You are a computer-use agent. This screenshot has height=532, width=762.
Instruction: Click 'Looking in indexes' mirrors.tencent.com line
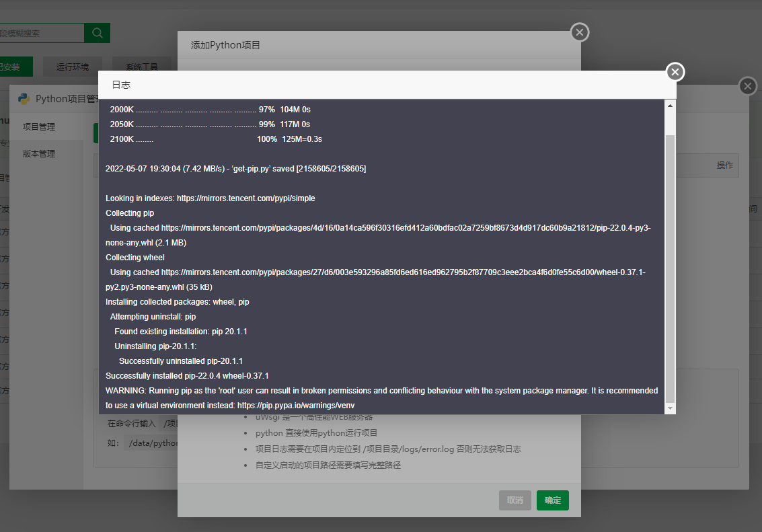point(211,198)
